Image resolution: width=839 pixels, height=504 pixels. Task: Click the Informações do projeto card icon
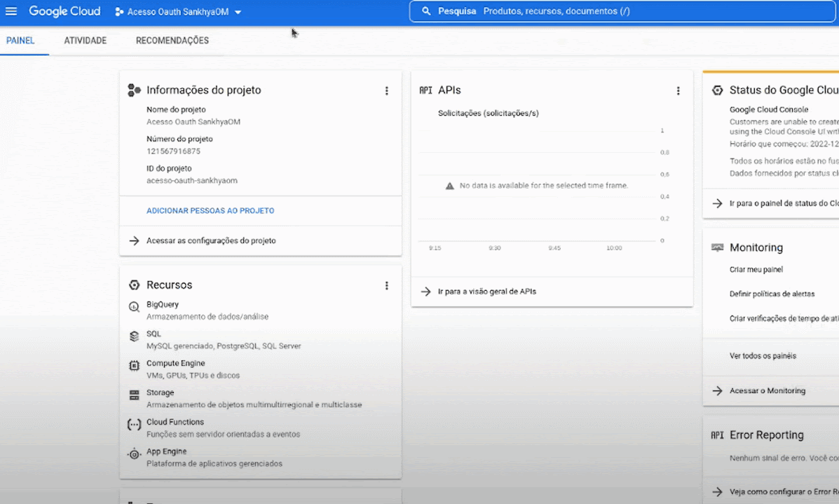134,90
